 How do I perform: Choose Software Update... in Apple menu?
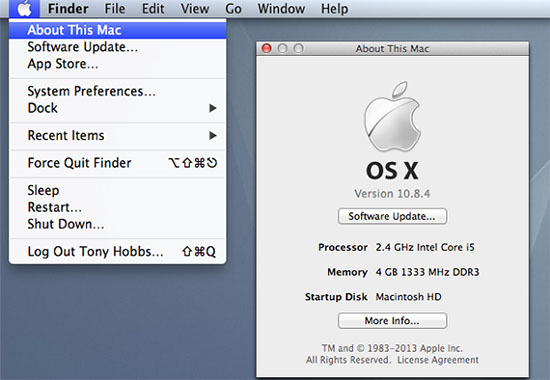[x=118, y=47]
